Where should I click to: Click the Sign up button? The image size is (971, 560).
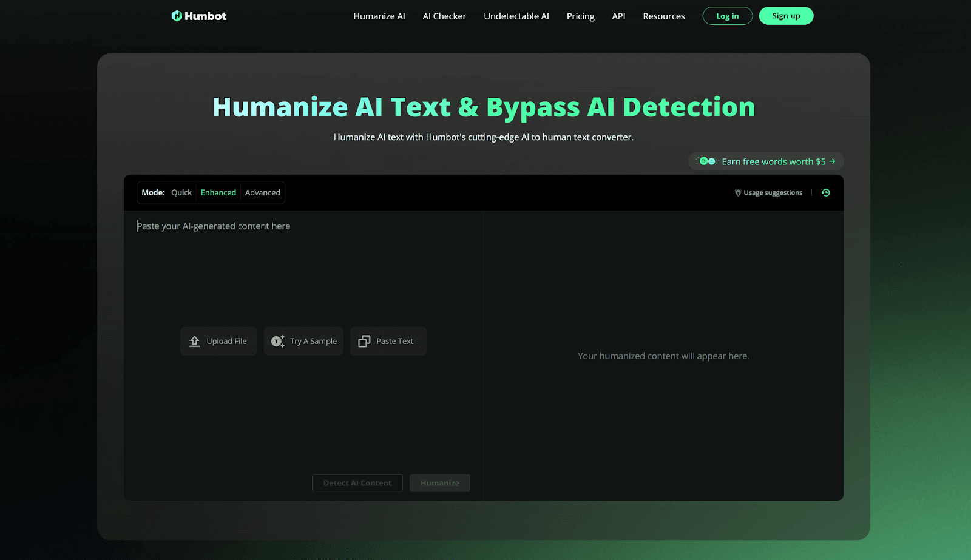tap(786, 16)
